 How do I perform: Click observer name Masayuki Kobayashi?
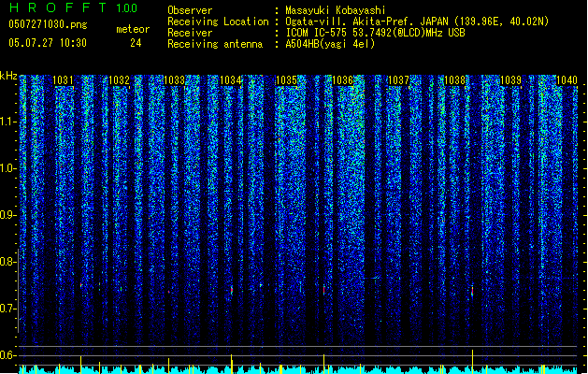336,10
